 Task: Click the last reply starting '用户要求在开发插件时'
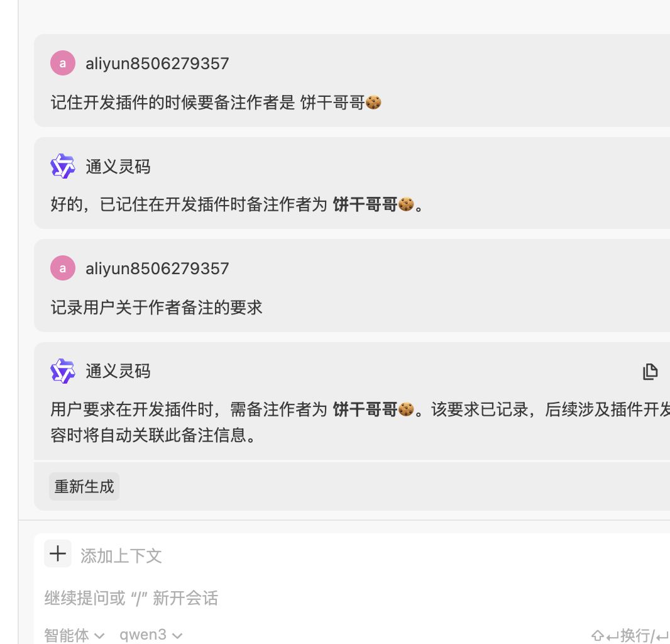(360, 422)
